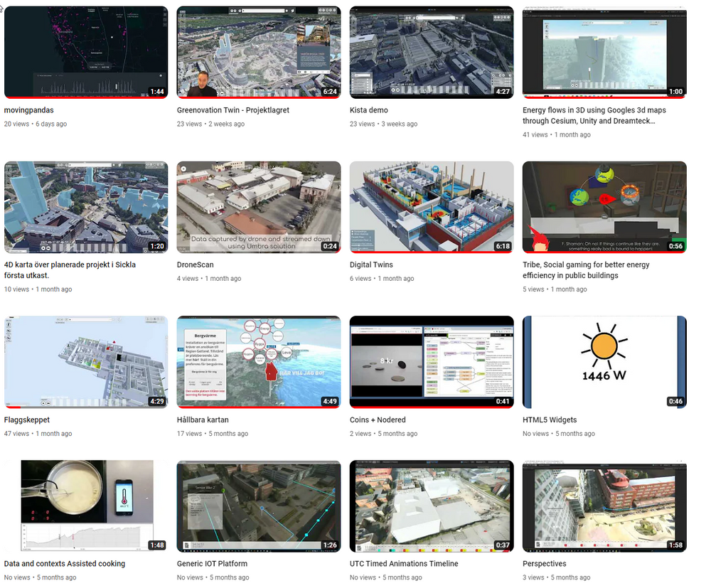Click the DroneScan video title
The width and height of the screenshot is (711, 588).
click(196, 264)
